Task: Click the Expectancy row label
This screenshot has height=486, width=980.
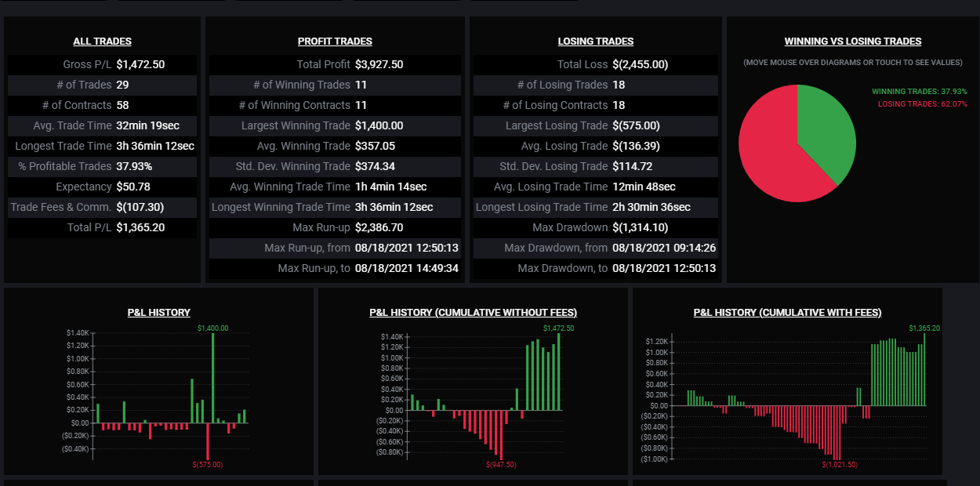Action: click(x=84, y=187)
